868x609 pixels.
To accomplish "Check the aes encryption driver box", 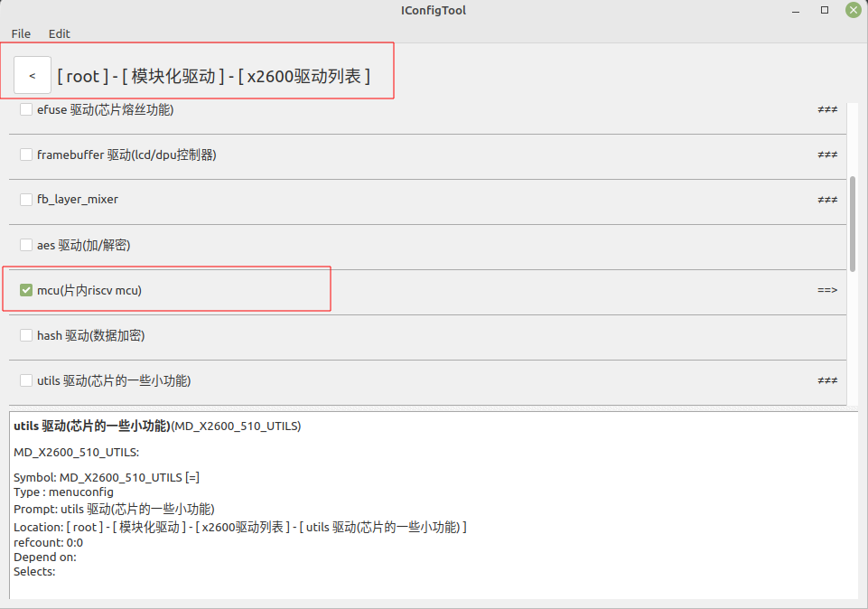I will (x=26, y=245).
